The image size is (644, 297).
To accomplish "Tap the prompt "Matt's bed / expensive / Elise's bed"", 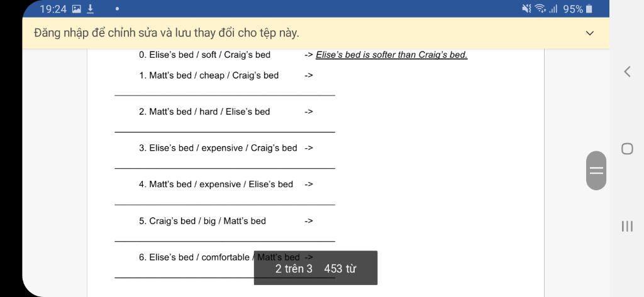I will [x=216, y=185].
